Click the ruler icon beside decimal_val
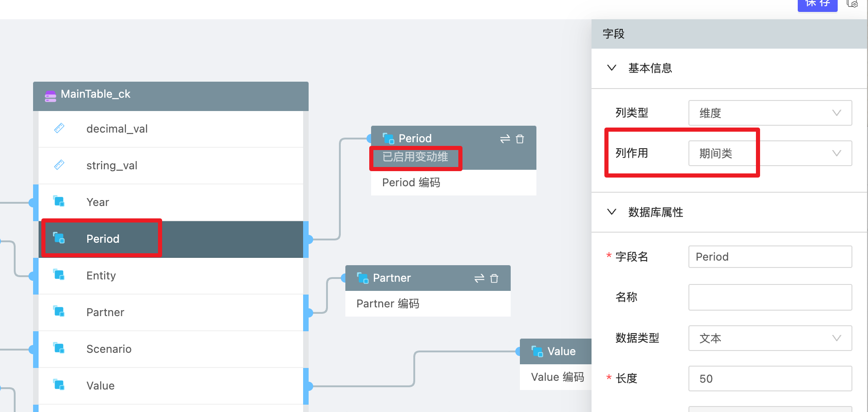Viewport: 868px width, 412px height. (59, 128)
